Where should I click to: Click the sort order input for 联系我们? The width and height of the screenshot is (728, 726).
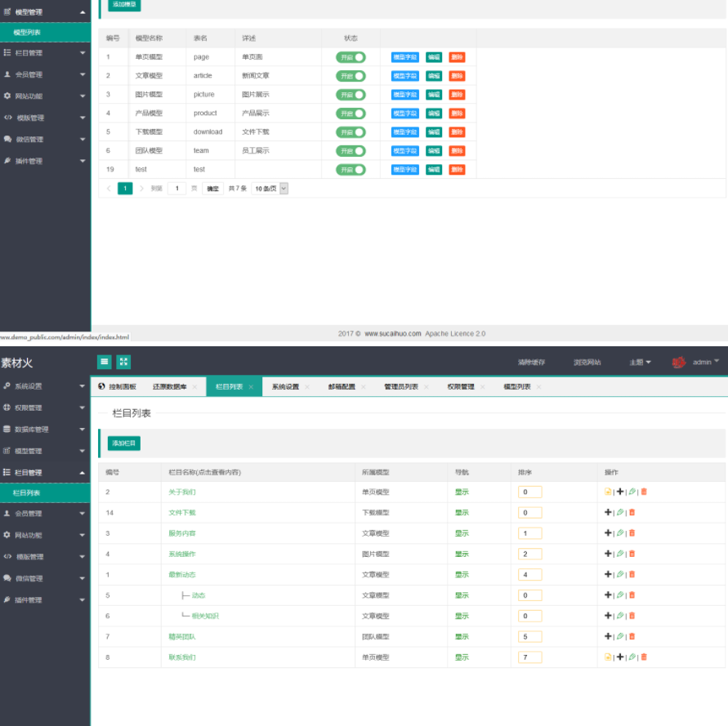point(529,657)
